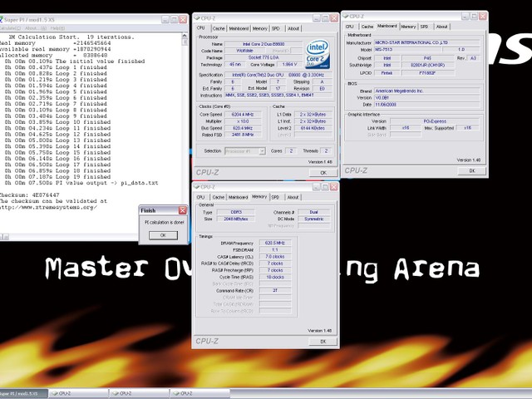Click Instructions field MMX, SSE list
The height and width of the screenshot is (399, 532).
click(278, 96)
